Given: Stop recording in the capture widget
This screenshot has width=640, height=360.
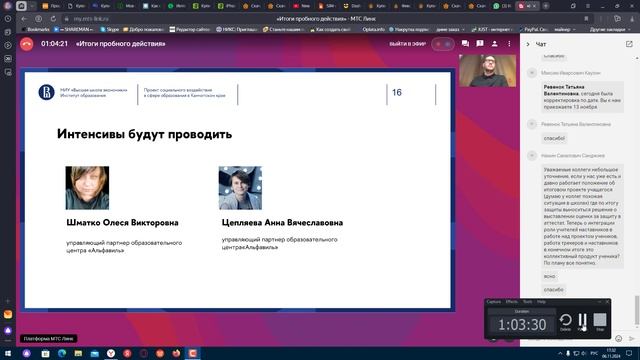Looking at the screenshot, I should tap(600, 322).
